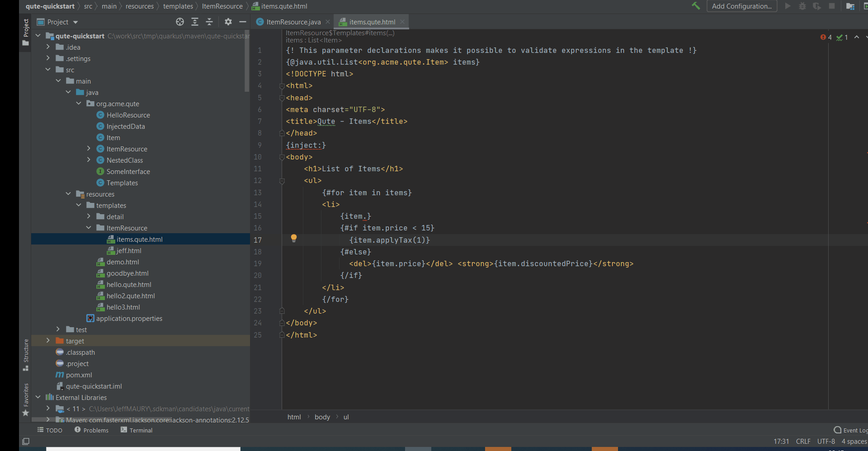The image size is (868, 451).
Task: Click the locate file crosshair icon
Action: (x=180, y=22)
